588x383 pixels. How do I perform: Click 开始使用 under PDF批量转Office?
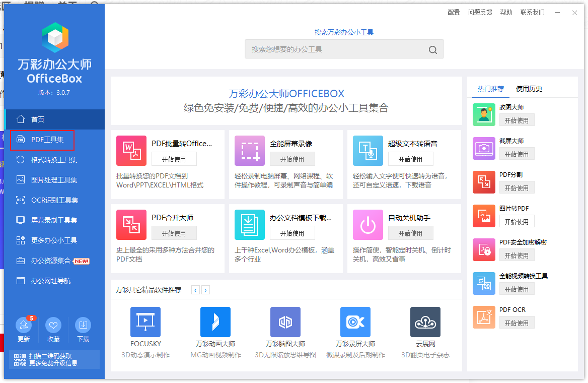[x=174, y=159]
